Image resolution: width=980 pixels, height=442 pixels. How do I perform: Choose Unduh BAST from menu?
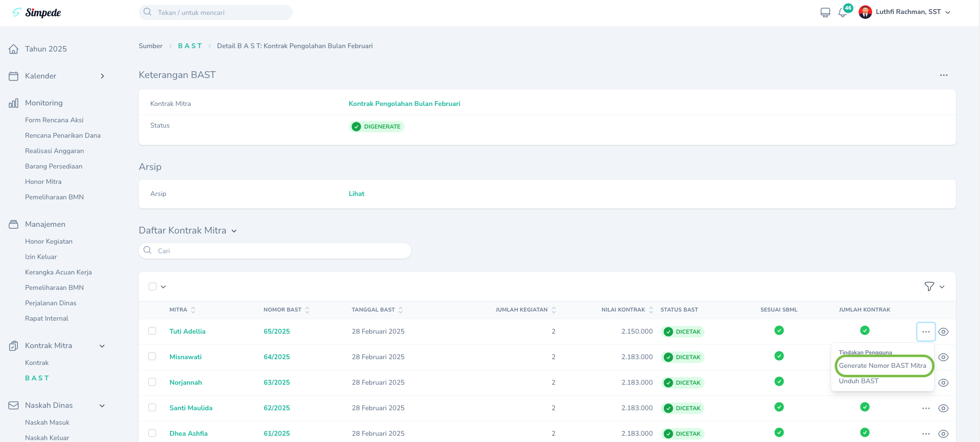(859, 381)
